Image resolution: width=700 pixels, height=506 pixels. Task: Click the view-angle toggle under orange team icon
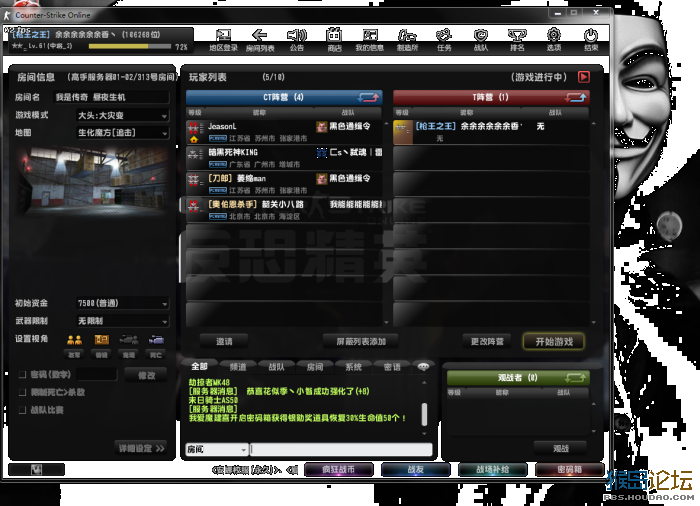(x=102, y=355)
